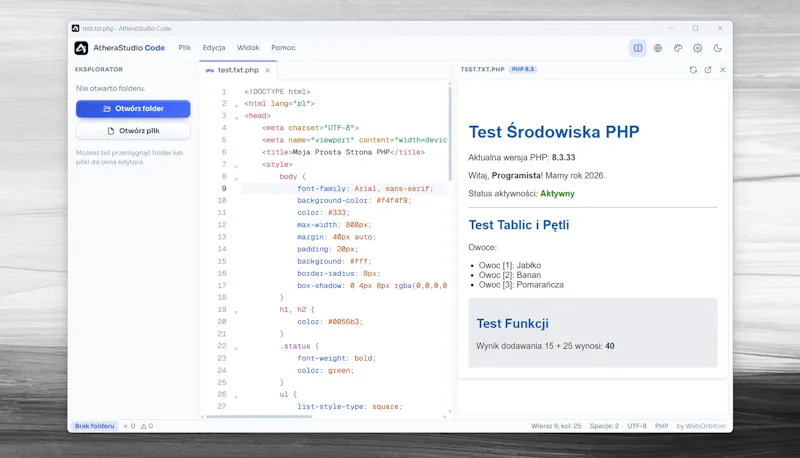
Task: Click the Owoc [1]: Jabłko item
Action: click(509, 265)
